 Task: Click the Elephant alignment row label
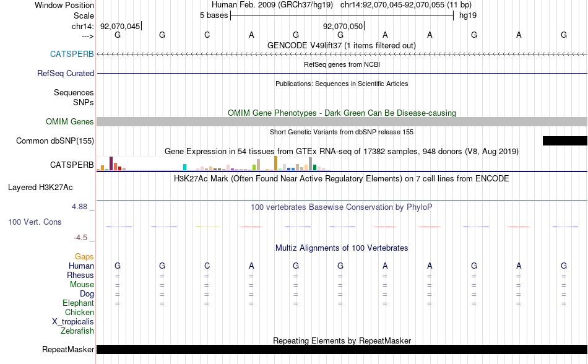pyautogui.click(x=78, y=303)
